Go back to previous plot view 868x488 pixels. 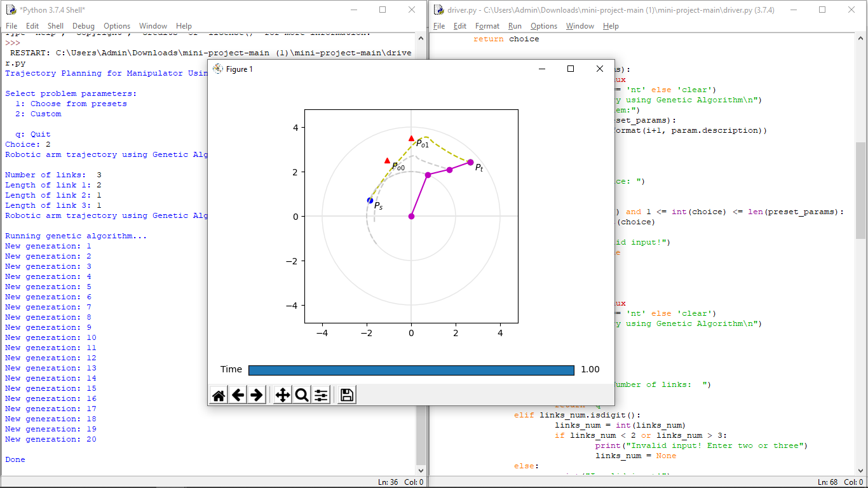(238, 395)
